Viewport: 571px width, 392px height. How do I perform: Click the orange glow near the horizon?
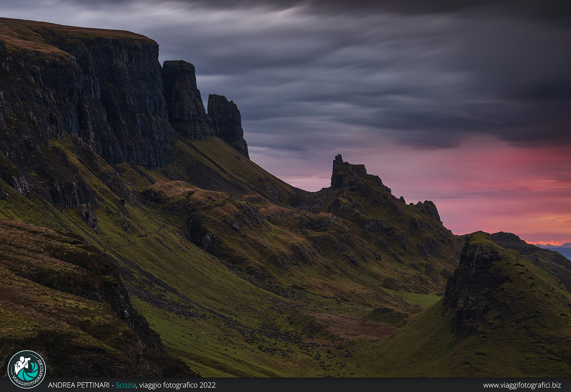tap(549, 239)
